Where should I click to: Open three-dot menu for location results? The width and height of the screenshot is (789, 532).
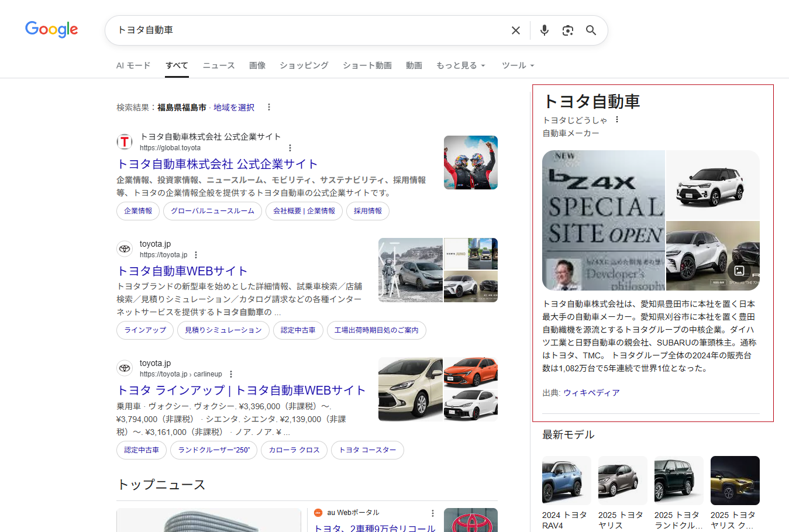click(268, 107)
